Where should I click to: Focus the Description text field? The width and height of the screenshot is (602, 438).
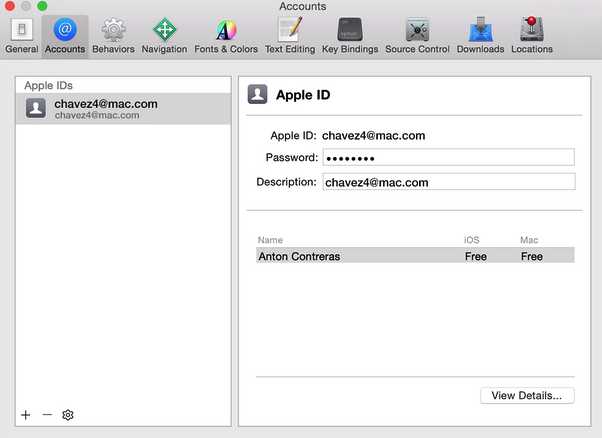(x=448, y=182)
